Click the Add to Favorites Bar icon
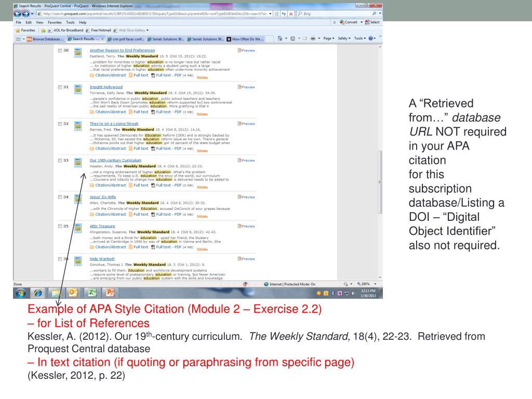The height and width of the screenshot is (399, 532). click(x=43, y=30)
